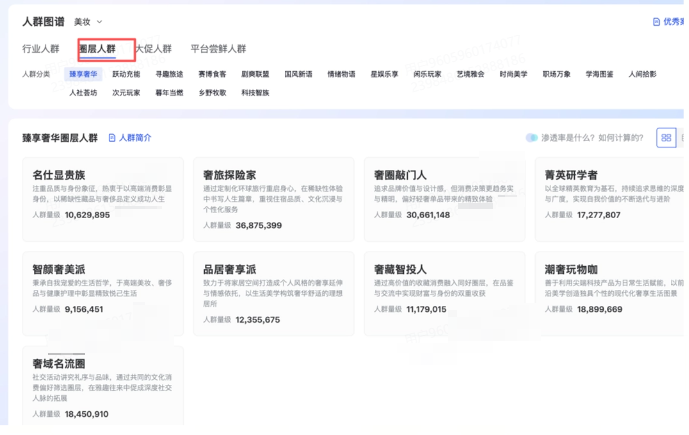
Task: Open the 奢旅探险家 audience card
Action: click(x=273, y=199)
